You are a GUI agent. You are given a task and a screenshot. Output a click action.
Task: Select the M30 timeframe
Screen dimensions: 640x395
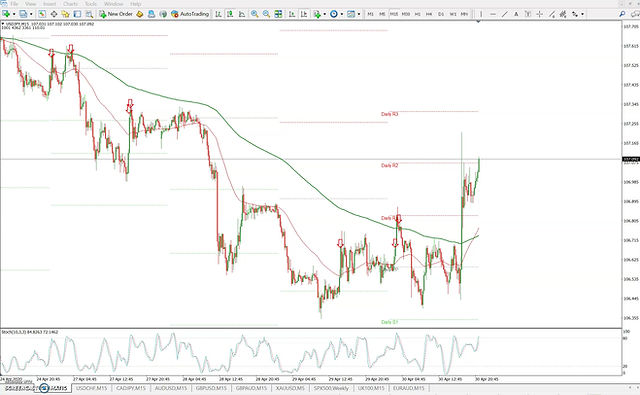tap(406, 14)
